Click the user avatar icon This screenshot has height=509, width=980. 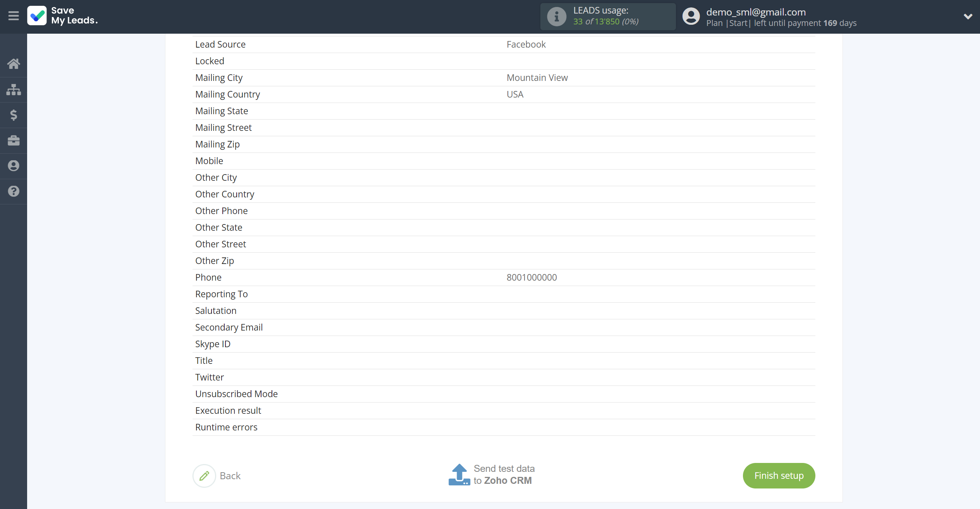tap(691, 17)
